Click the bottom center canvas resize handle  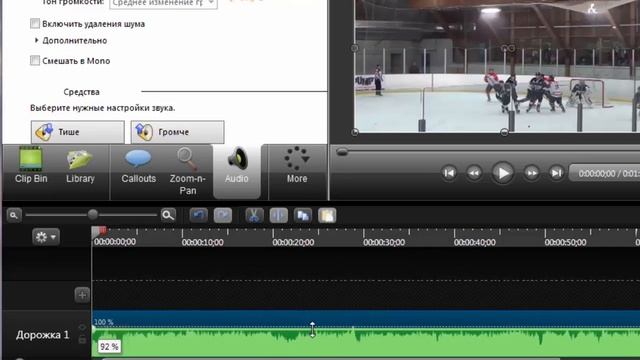[x=504, y=132]
